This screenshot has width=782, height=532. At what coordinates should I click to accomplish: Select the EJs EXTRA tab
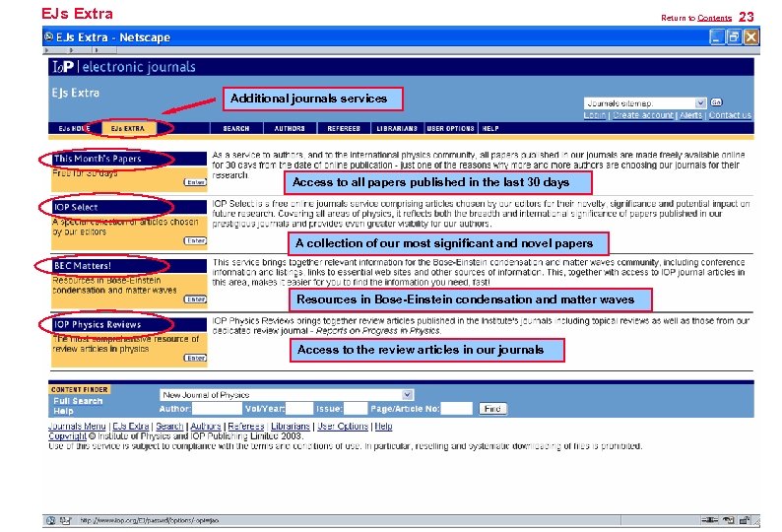[128, 129]
